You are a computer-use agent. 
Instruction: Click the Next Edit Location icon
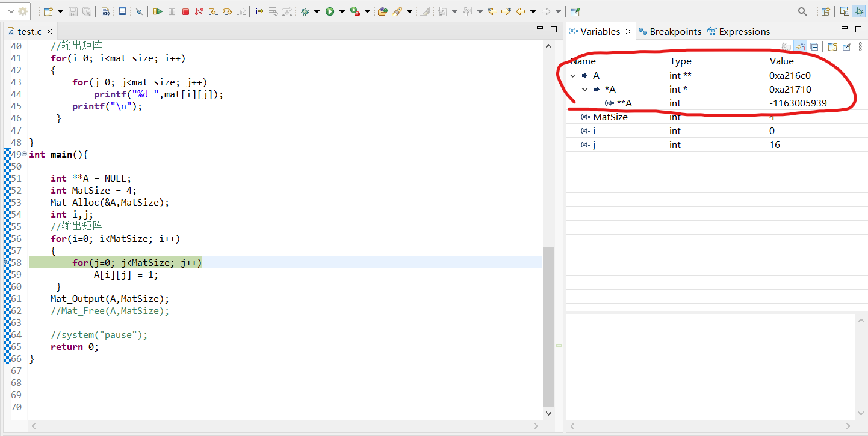tap(506, 11)
